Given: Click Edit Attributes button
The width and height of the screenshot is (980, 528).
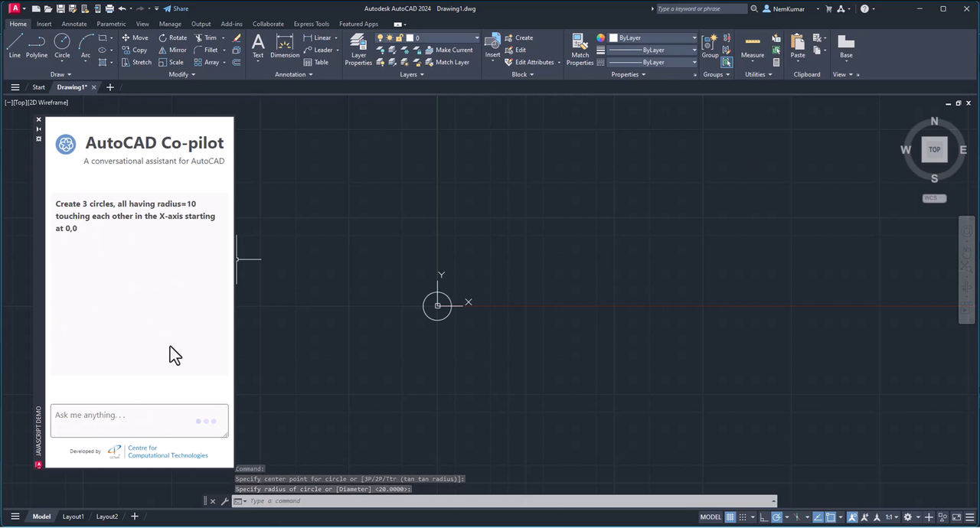Looking at the screenshot, I should (x=529, y=62).
